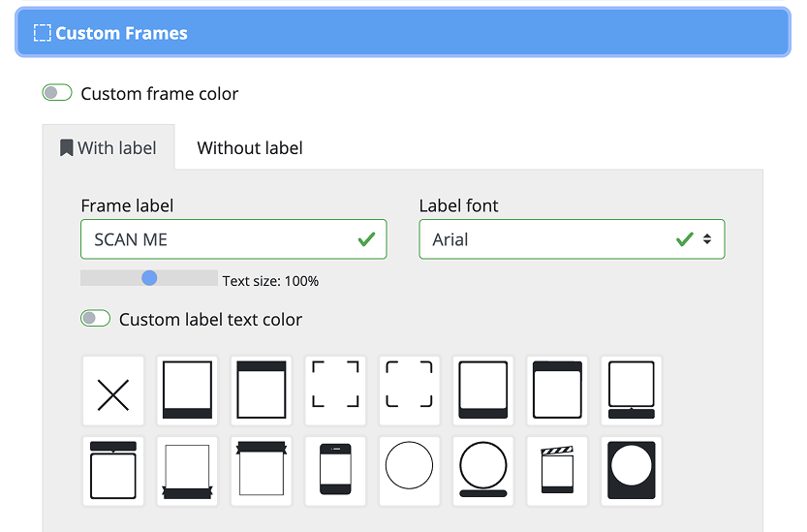Viewport: 807px width, 532px height.
Task: Switch to the Without label tab
Action: (x=250, y=148)
